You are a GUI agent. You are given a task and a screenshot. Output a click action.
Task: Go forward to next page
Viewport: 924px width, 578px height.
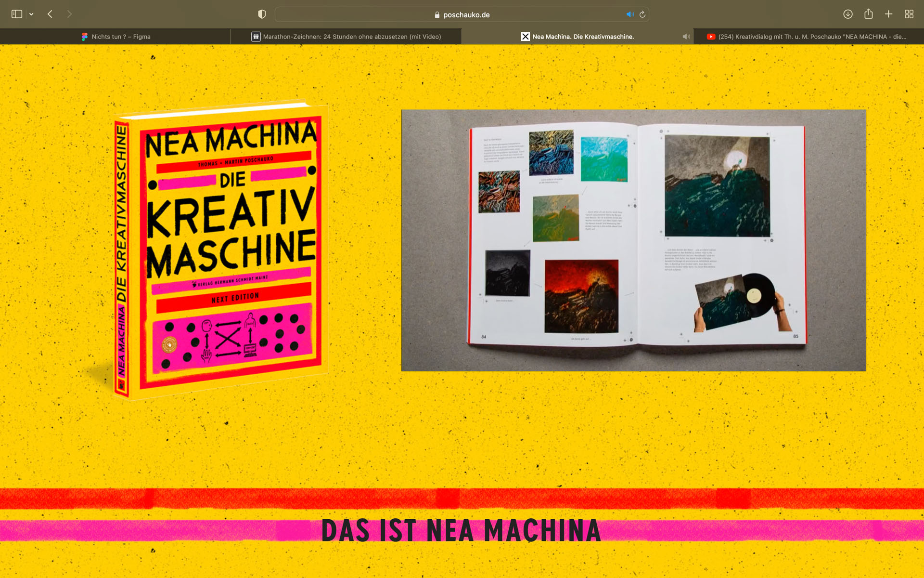(69, 14)
